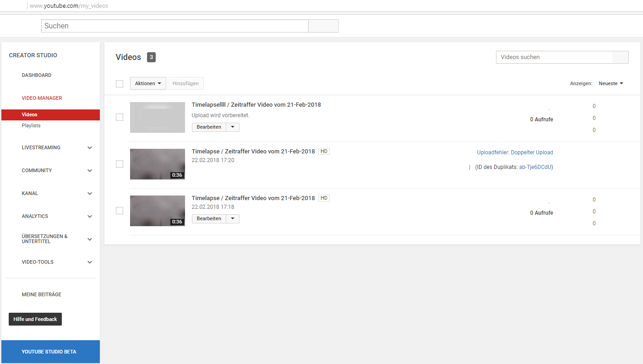Click the Hilfe und Feedback button

[35, 319]
